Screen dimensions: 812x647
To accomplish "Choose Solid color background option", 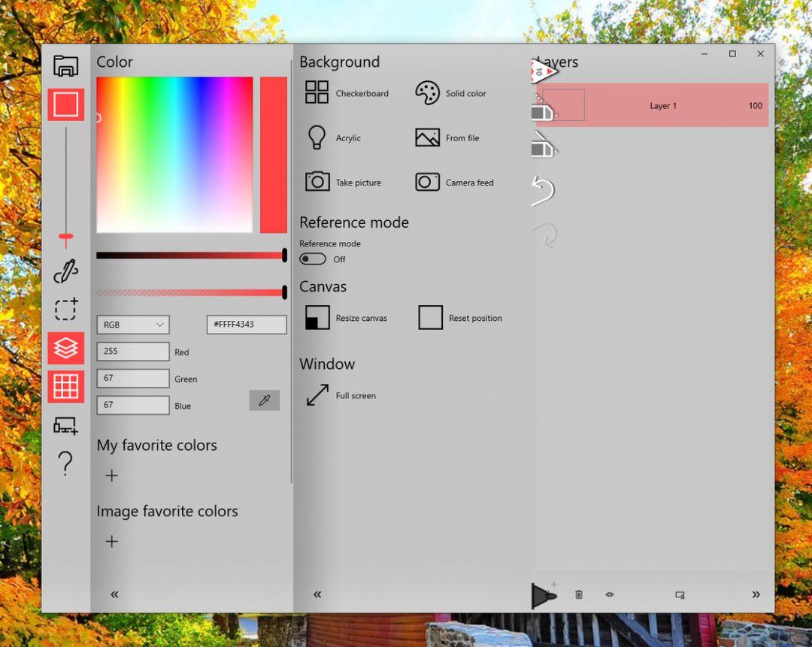I will [450, 93].
